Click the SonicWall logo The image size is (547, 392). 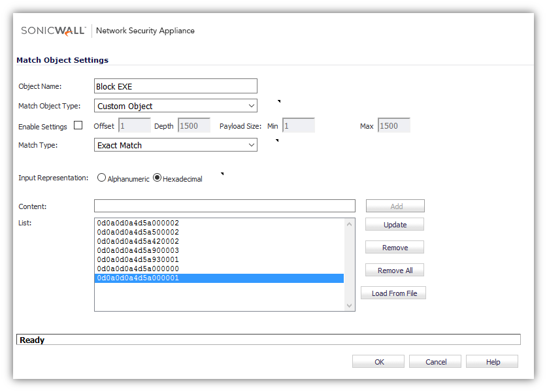(54, 31)
